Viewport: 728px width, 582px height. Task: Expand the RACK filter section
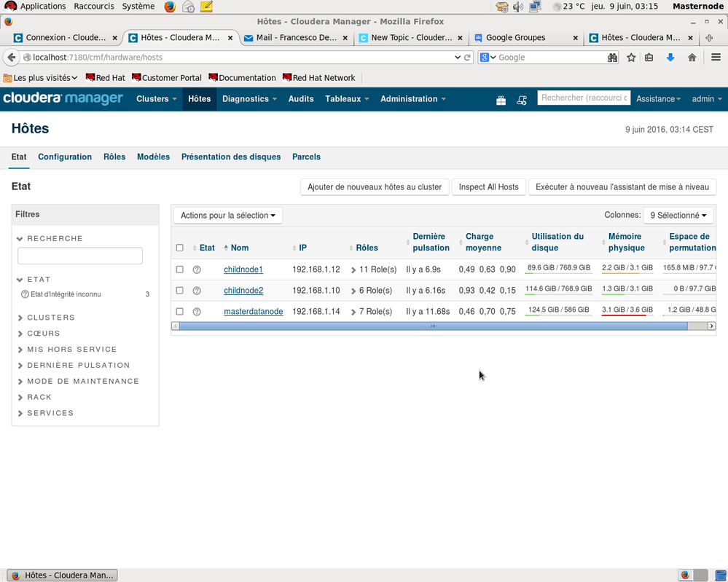(x=35, y=397)
